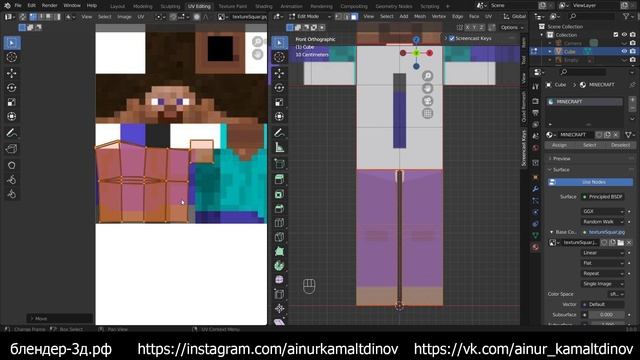Screen dimensions: 640x360
Task: Select the 3D viewport Scale tool
Action: (280, 102)
